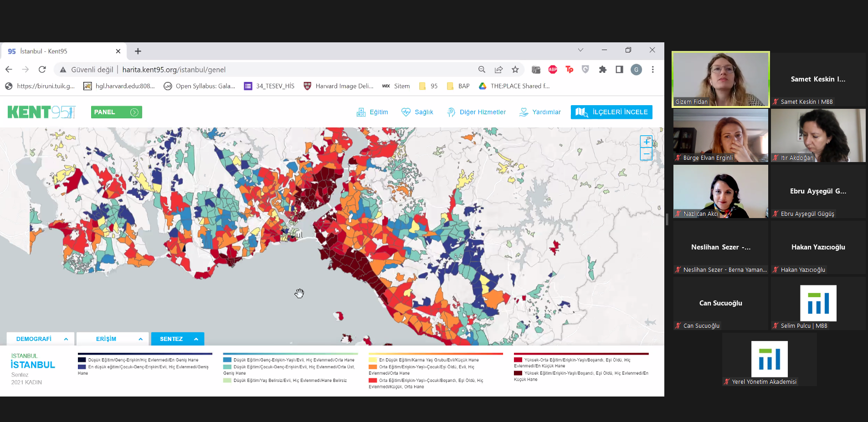Screen dimensions: 868x422
Task: Click the İLÇELERİ İNCELE button
Action: 611,112
